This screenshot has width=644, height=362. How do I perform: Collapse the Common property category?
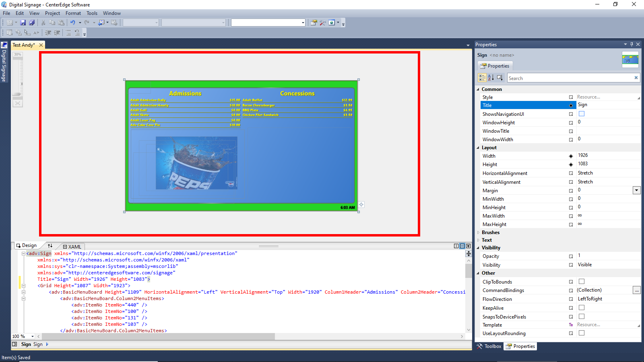click(478, 89)
